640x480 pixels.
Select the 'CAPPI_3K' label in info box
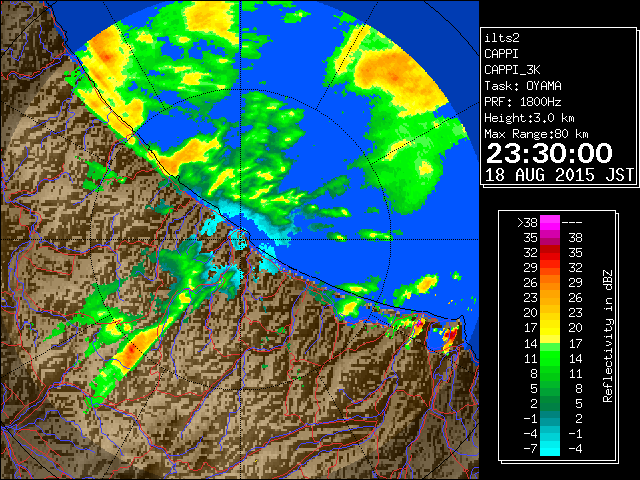pyautogui.click(x=512, y=70)
